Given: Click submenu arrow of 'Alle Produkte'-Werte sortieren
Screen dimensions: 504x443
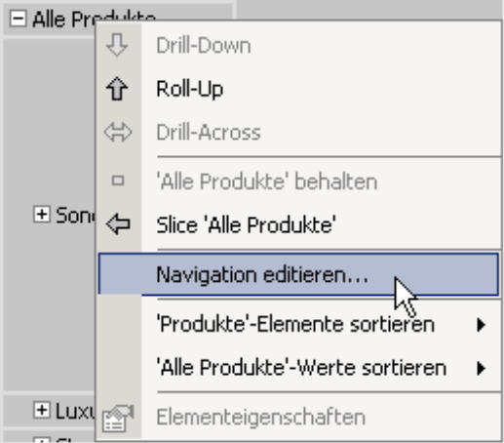Looking at the screenshot, I should pyautogui.click(x=482, y=368).
